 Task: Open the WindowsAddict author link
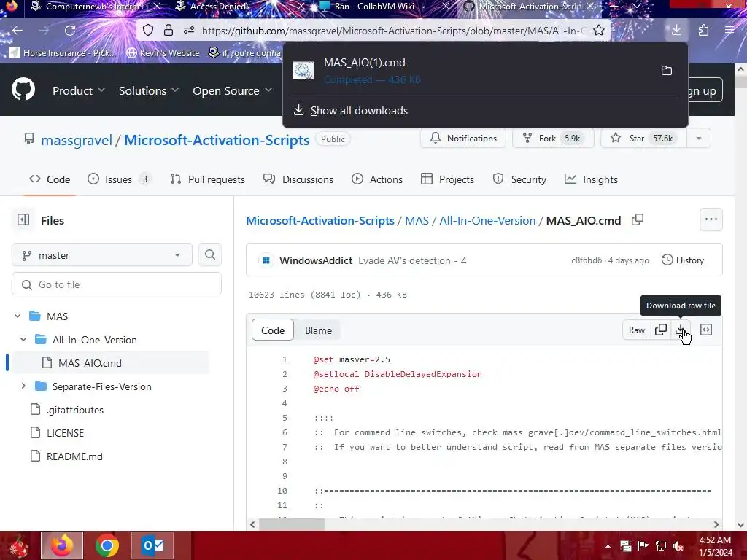click(316, 260)
